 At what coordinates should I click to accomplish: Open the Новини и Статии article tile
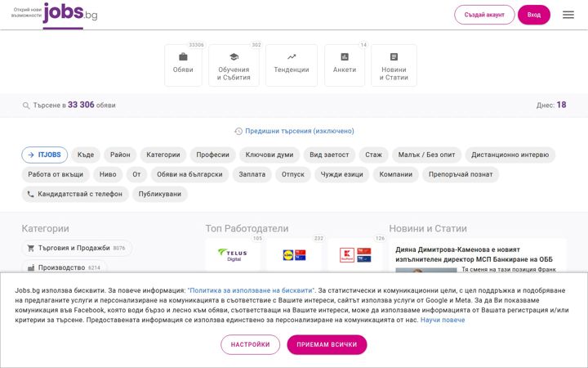[x=394, y=65]
